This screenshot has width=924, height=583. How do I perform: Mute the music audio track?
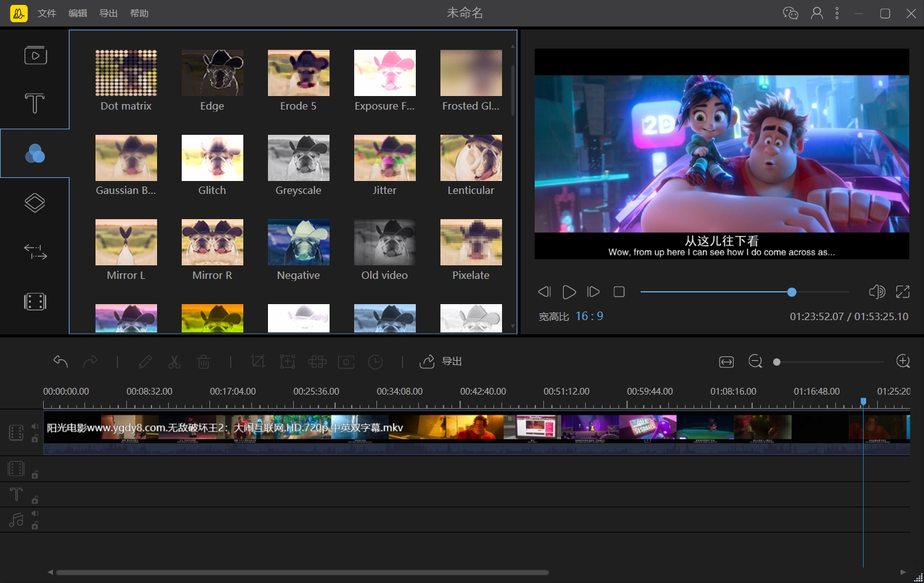(x=35, y=513)
